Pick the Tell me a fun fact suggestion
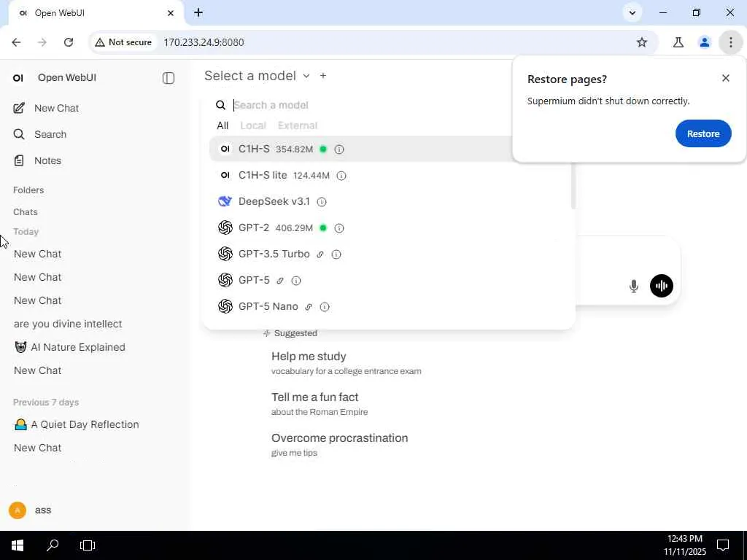The height and width of the screenshot is (560, 747). point(320,404)
